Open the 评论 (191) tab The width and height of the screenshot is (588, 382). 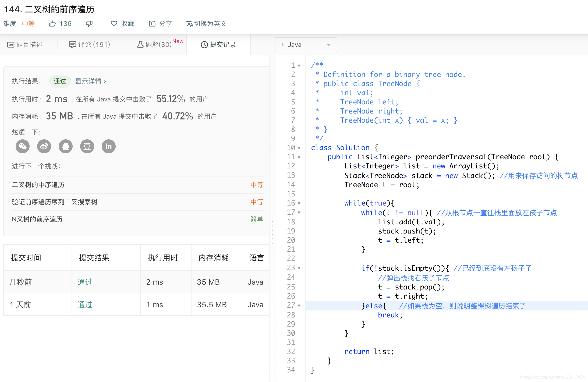[x=90, y=44]
